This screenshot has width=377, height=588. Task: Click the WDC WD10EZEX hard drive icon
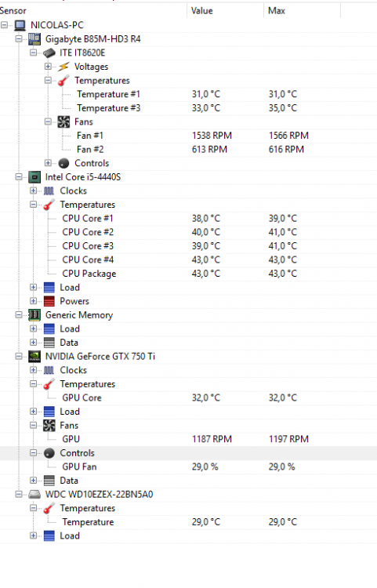click(x=34, y=495)
